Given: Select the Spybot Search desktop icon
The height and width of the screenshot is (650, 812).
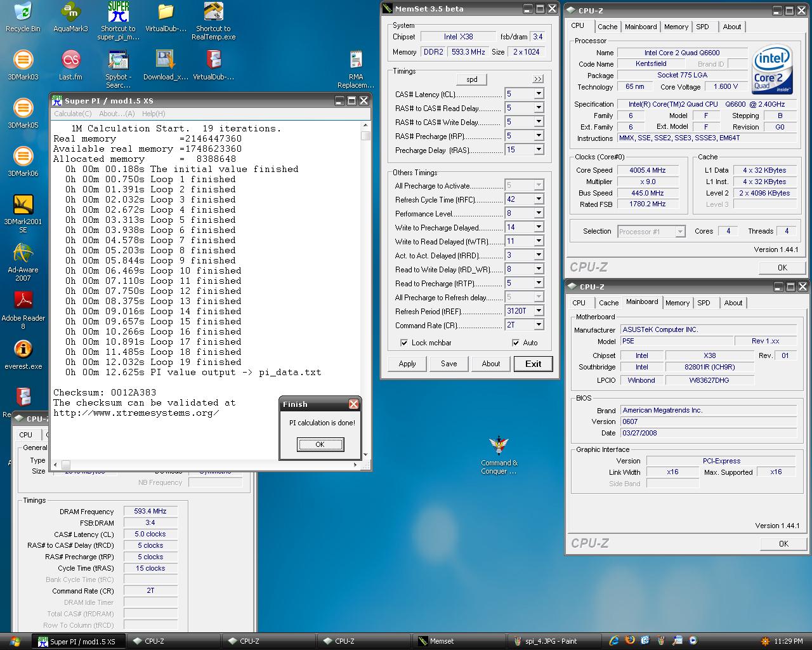Looking at the screenshot, I should tap(118, 69).
